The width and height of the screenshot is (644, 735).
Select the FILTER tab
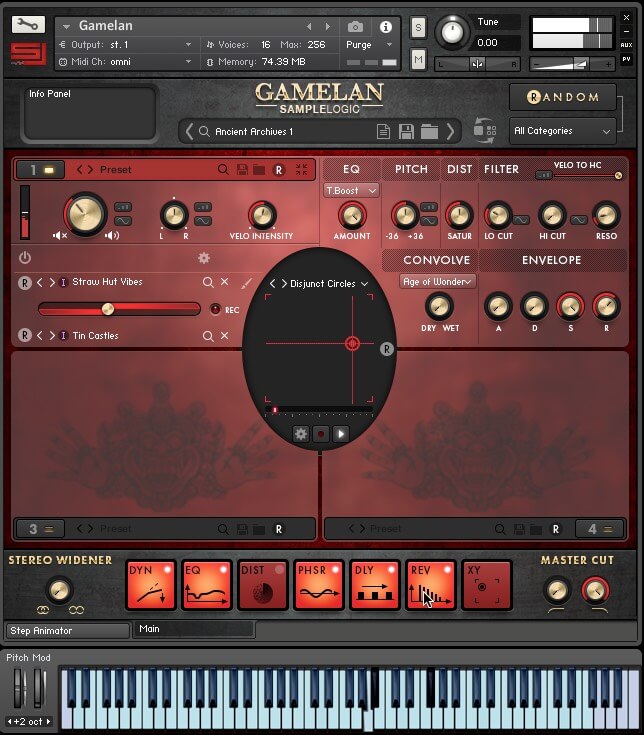coord(501,169)
